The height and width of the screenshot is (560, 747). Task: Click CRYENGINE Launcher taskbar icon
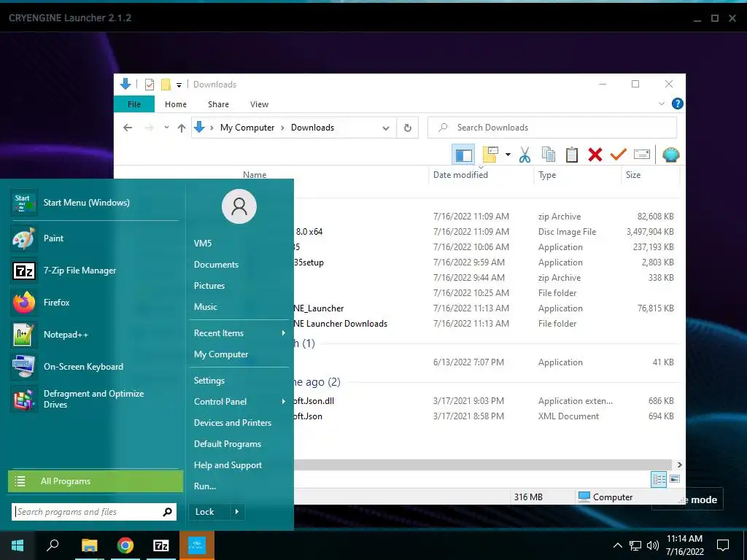(x=197, y=545)
